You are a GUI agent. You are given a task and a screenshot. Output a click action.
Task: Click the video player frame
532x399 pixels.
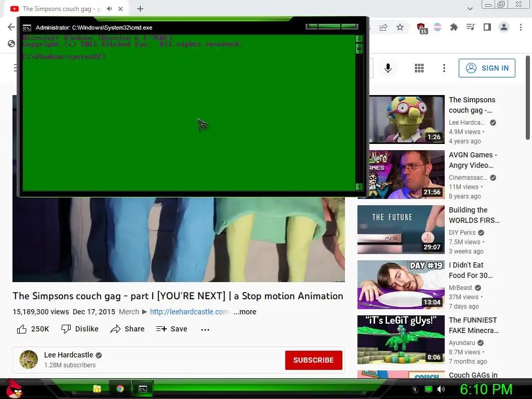pos(179,240)
